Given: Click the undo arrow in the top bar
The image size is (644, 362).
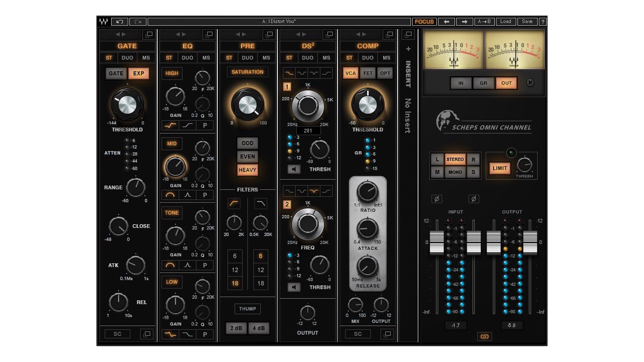Looking at the screenshot, I should [120, 21].
